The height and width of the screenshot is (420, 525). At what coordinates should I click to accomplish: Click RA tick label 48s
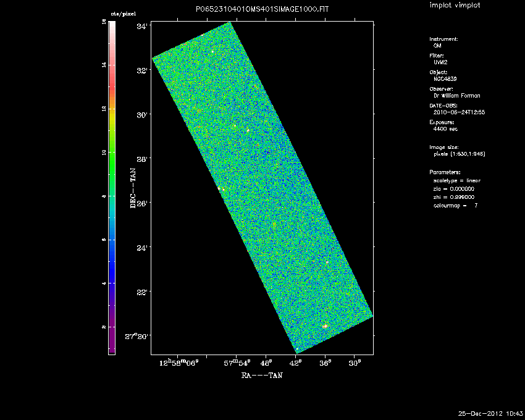pyautogui.click(x=267, y=363)
